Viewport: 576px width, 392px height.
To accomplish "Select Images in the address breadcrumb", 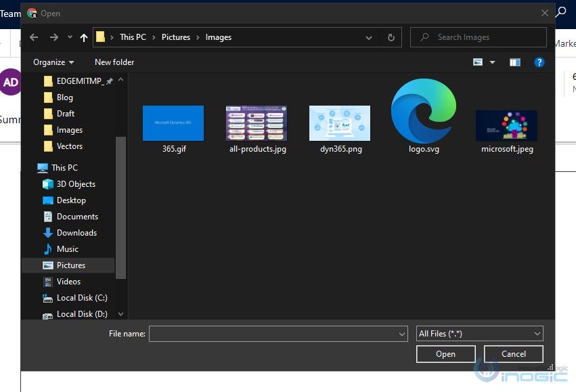I will (219, 37).
